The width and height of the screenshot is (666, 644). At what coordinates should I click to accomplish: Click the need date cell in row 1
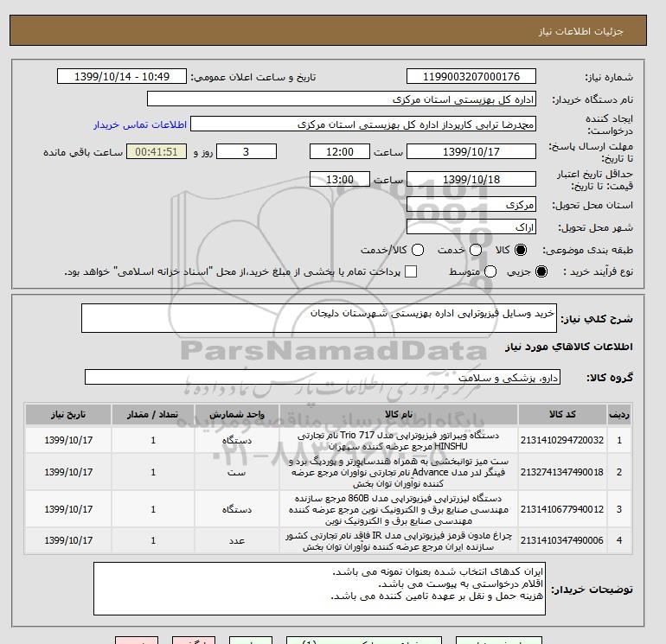pyautogui.click(x=68, y=441)
